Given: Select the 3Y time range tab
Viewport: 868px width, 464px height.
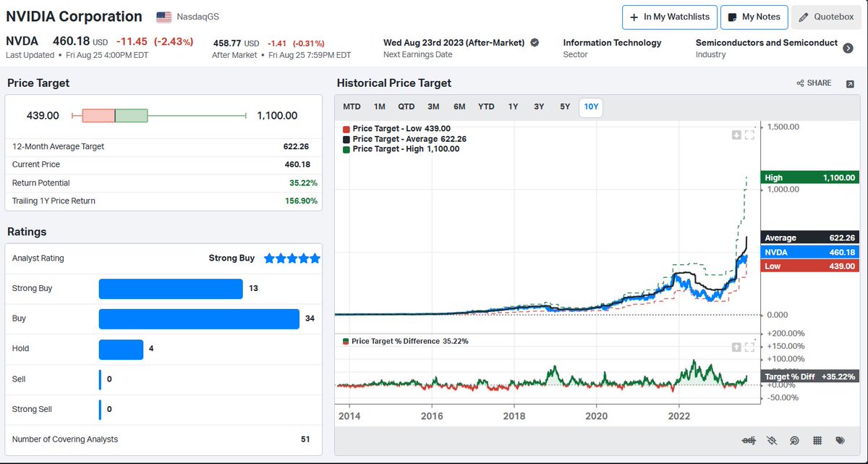Looking at the screenshot, I should 539,107.
